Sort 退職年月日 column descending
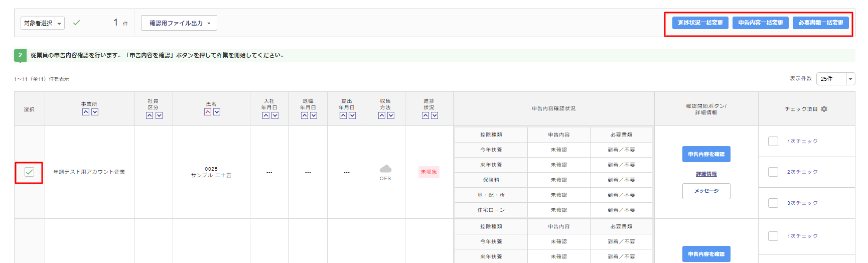 coord(314,115)
